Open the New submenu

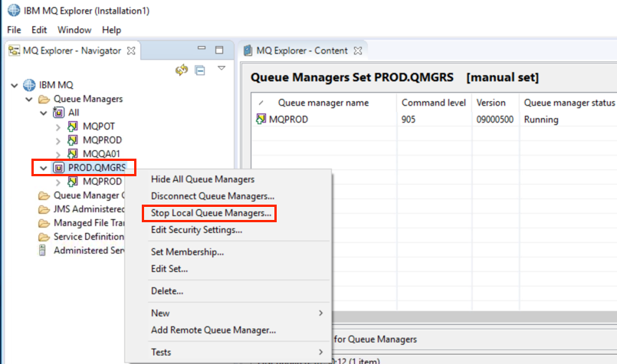(228, 313)
